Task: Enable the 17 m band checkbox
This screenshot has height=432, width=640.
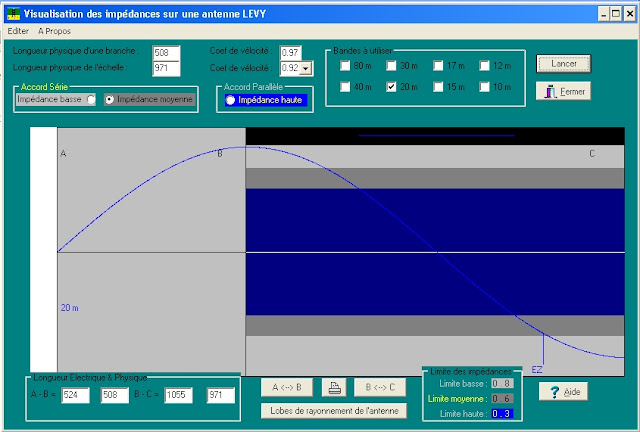Action: pos(438,66)
